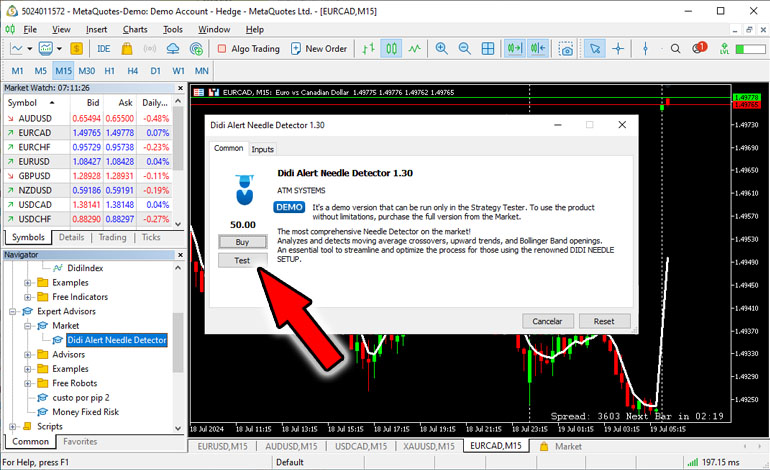Open the Market shopping bag icon
The height and width of the screenshot is (470, 770).
[127, 49]
